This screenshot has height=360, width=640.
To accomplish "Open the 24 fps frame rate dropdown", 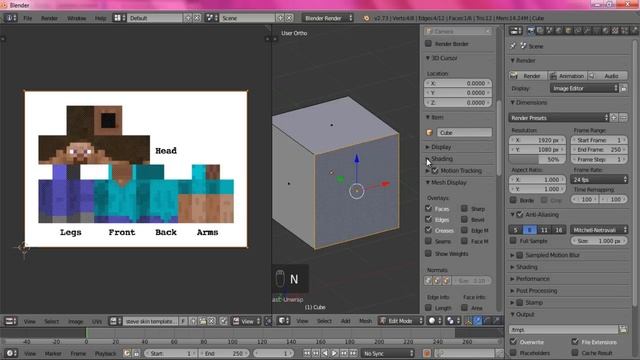I will tap(599, 179).
